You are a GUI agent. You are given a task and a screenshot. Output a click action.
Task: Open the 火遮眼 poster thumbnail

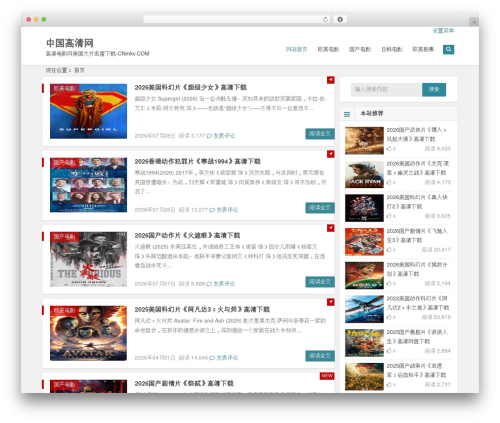coord(88,259)
